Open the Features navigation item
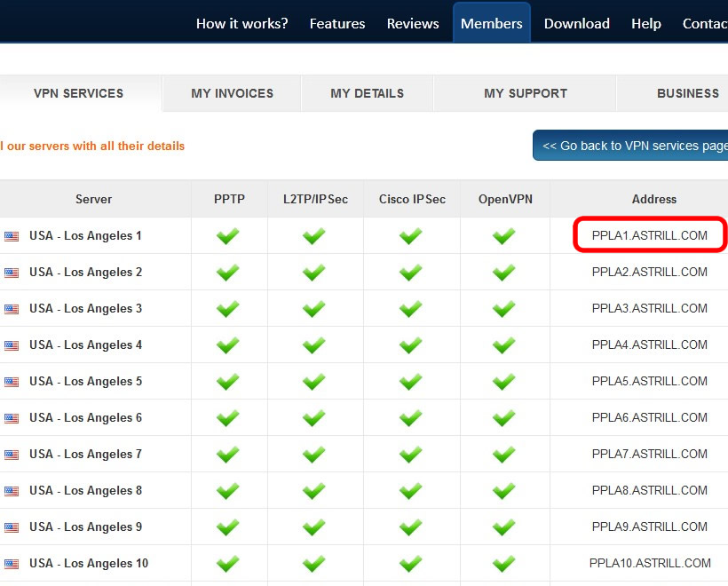728x586 pixels. (x=337, y=23)
